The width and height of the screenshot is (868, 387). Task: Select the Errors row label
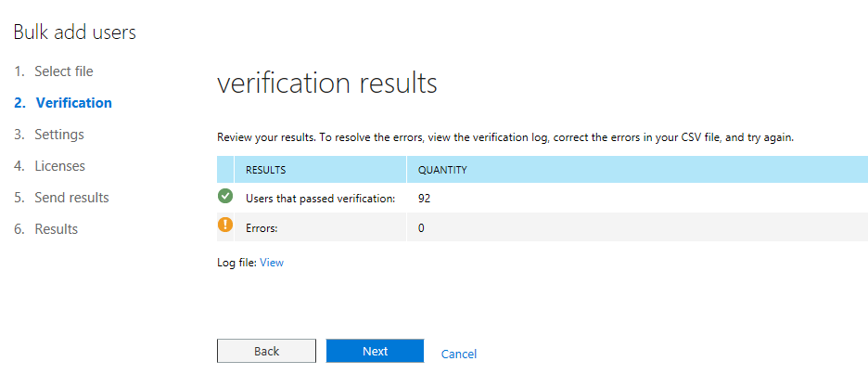click(x=262, y=227)
